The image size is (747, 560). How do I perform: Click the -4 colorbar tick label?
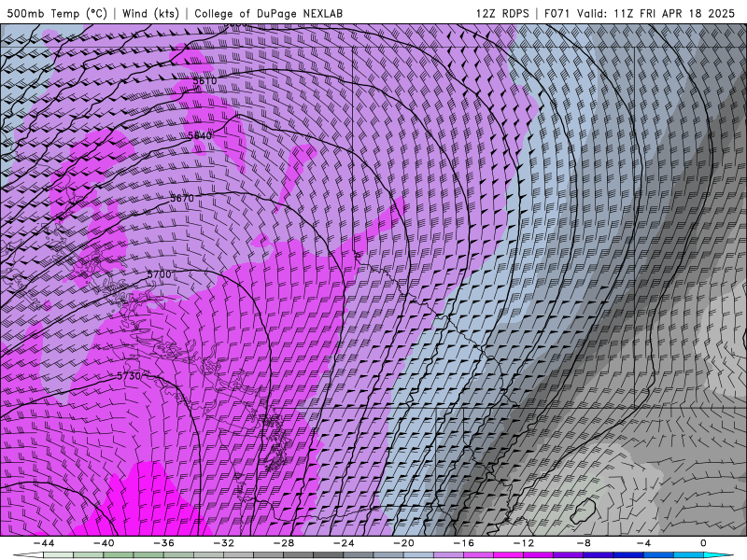(643, 543)
